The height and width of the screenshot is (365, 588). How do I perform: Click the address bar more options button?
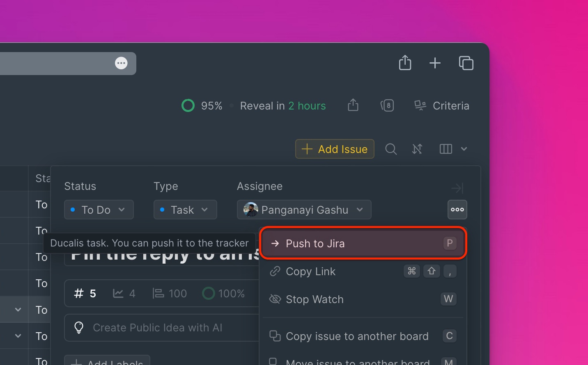tap(121, 63)
